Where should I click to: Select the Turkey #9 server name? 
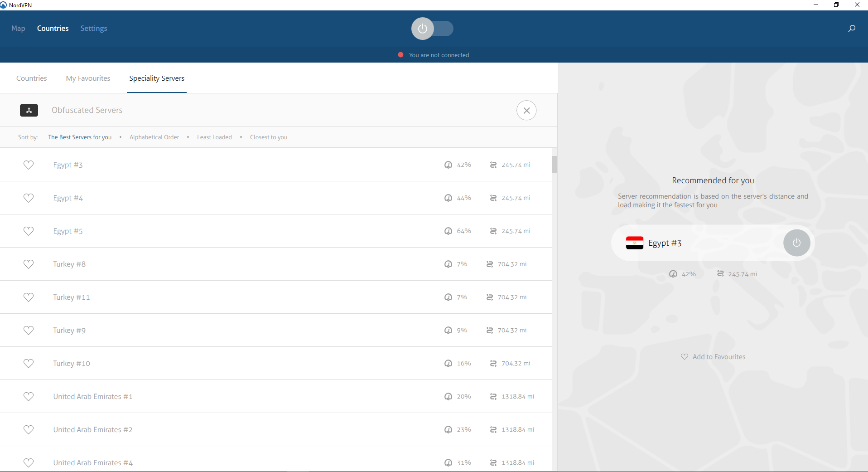click(x=69, y=331)
